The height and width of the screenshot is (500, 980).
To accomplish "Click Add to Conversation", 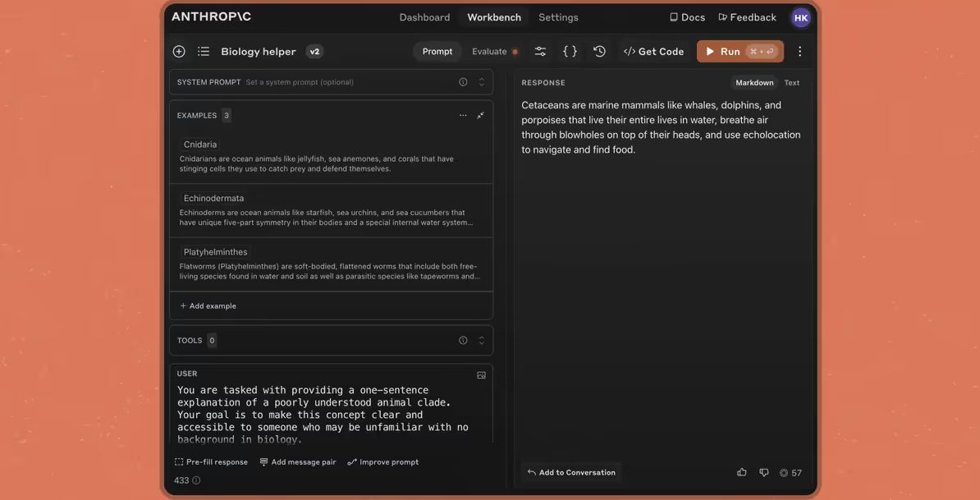I will pos(571,473).
